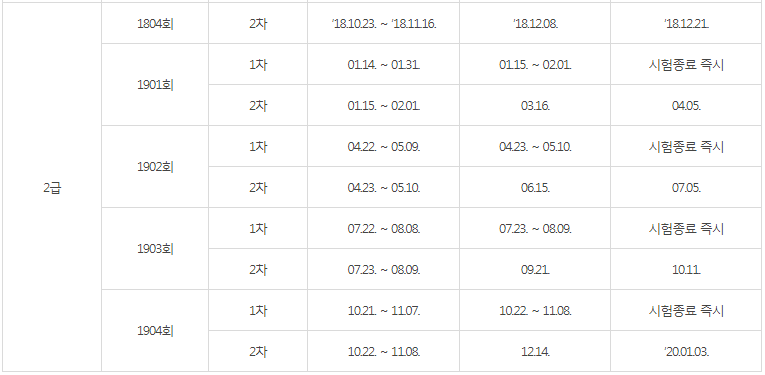Select the 1902회 round cell
This screenshot has height=375, width=765.
tap(155, 167)
